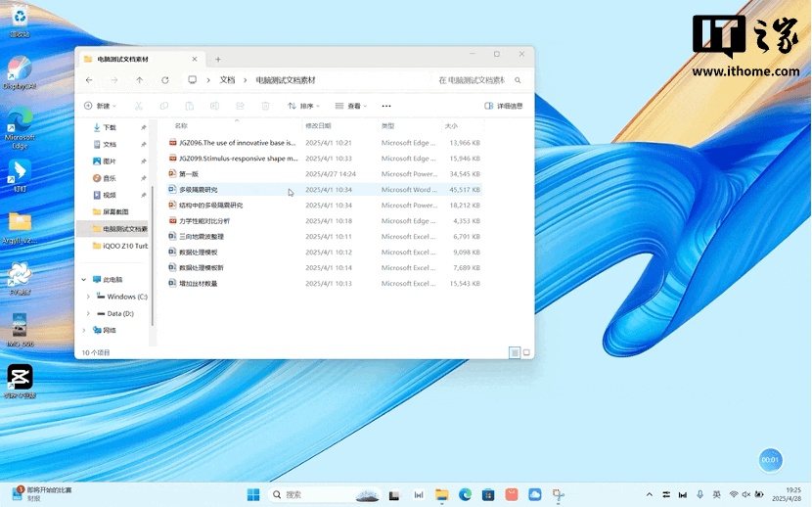Go up one folder level
This screenshot has width=812, height=507.
139,80
